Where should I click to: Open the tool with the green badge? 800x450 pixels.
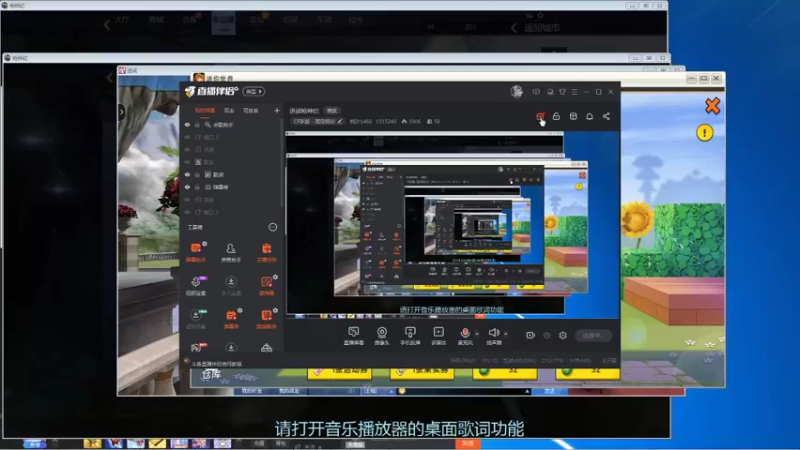coord(195,318)
